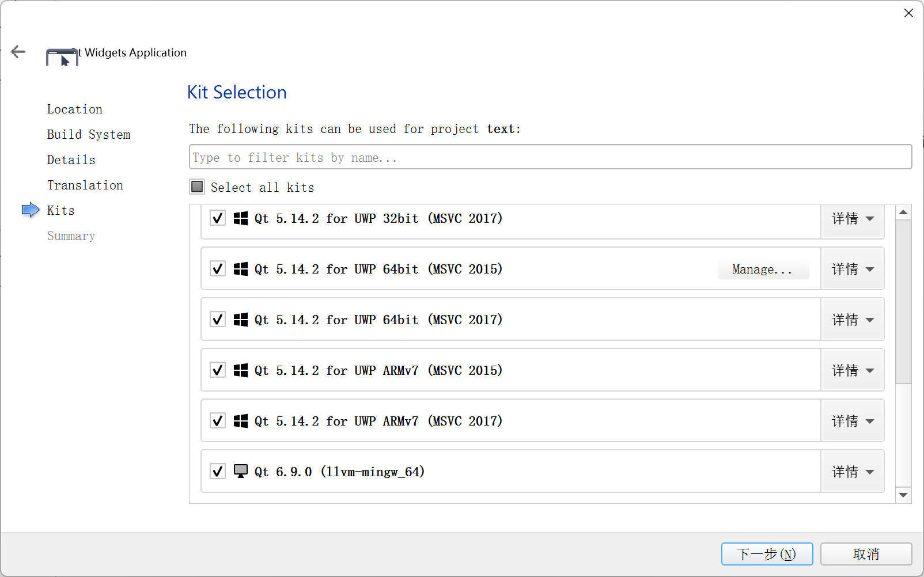Click Windows logo of UWP ARMv7 MSVC 2017 kit
924x577 pixels.
point(241,421)
